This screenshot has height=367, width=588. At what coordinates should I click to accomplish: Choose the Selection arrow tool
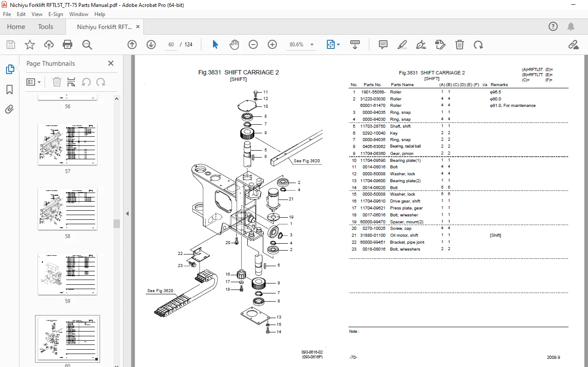click(215, 45)
